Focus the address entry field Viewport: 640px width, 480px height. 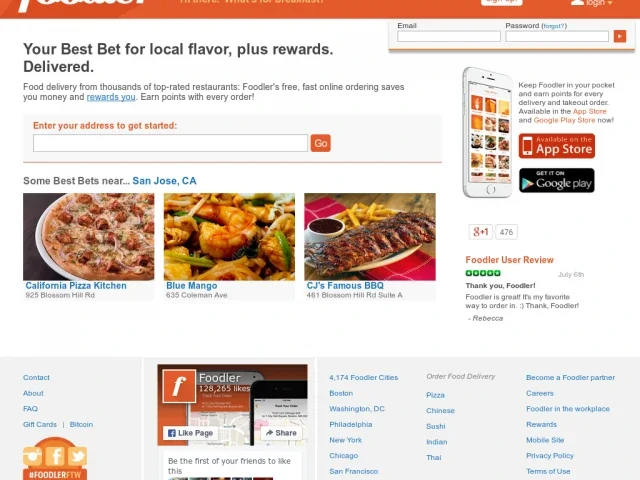[170, 143]
